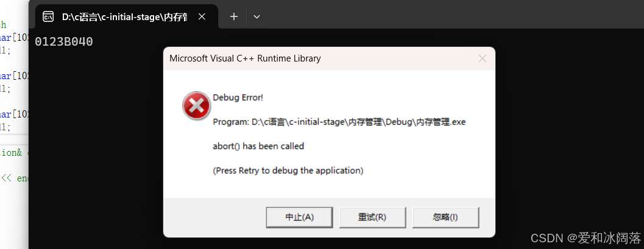This screenshot has width=644, height=249.
Task: Click "(Press Retry to debug the application)" text
Action: point(288,170)
